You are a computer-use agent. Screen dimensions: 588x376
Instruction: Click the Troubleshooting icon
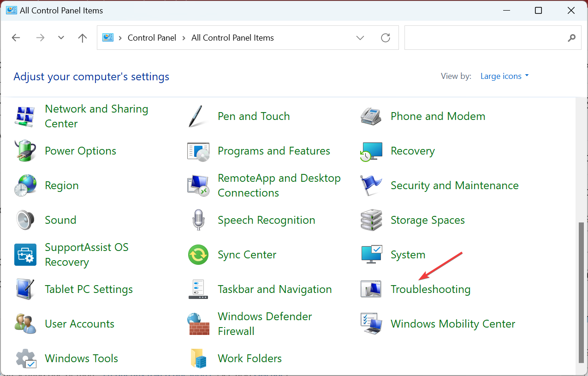371,289
